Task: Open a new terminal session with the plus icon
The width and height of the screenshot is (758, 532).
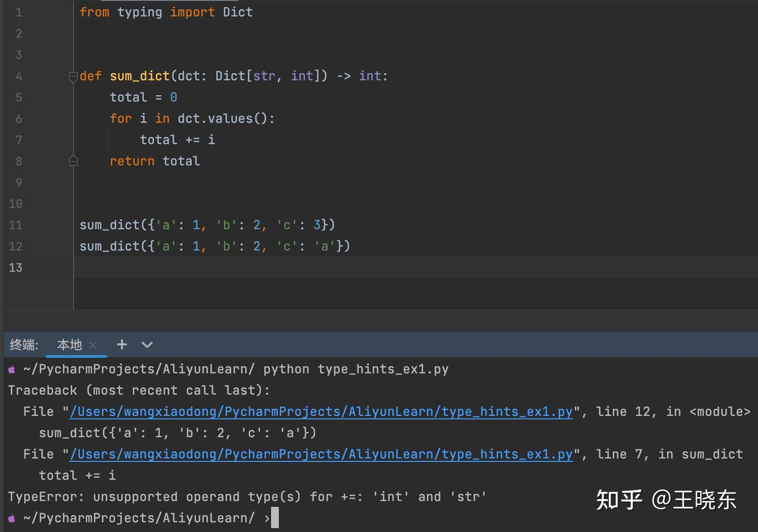Action: click(x=122, y=344)
